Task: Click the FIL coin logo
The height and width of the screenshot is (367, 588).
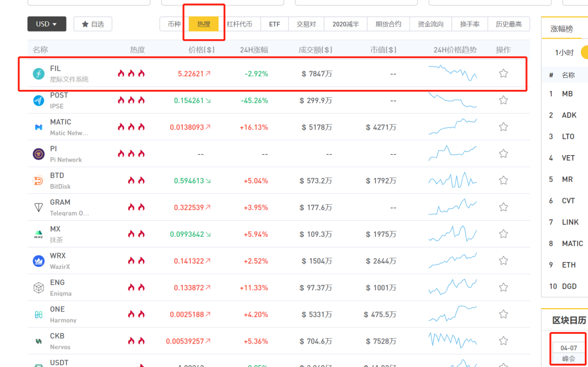Action: [39, 74]
